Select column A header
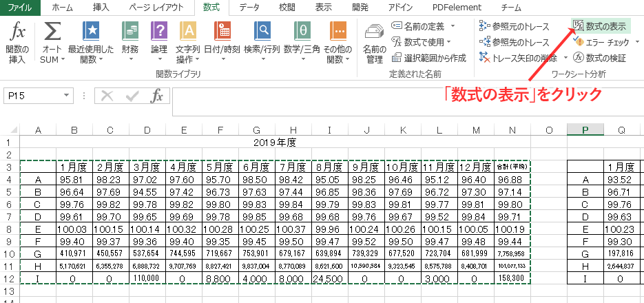This screenshot has height=303, width=644. tap(38, 130)
